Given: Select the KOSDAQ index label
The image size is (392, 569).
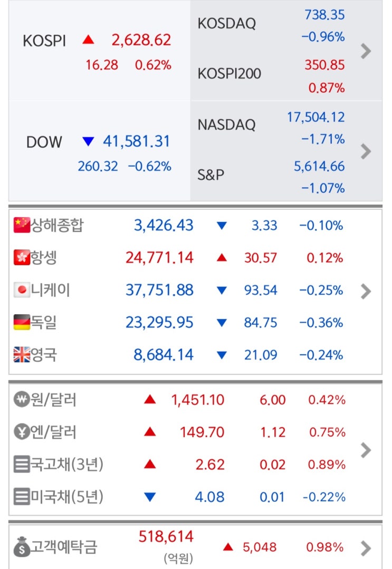Looking at the screenshot, I should [226, 24].
